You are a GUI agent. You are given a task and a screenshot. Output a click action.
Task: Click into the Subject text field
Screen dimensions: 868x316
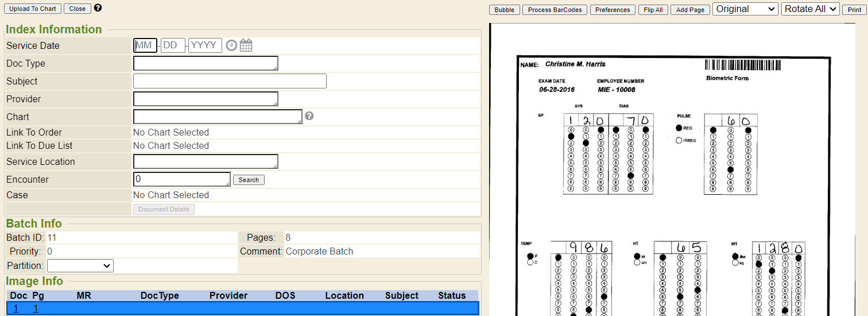(230, 81)
